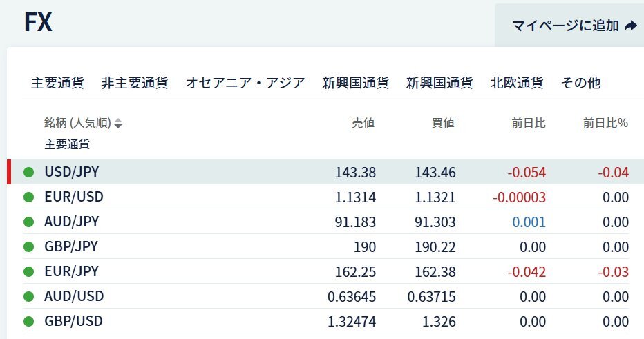This screenshot has height=339, width=644.
Task: Open the 非主要通貨 tab
Action: pyautogui.click(x=134, y=83)
